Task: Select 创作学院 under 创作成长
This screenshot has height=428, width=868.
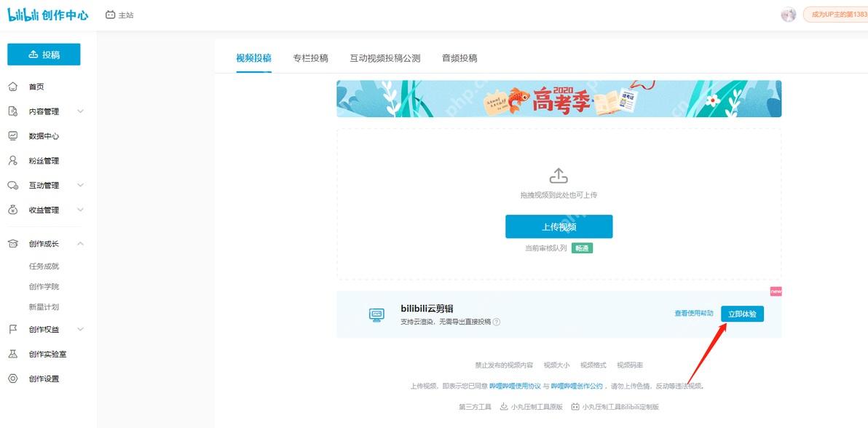Action: 44,287
